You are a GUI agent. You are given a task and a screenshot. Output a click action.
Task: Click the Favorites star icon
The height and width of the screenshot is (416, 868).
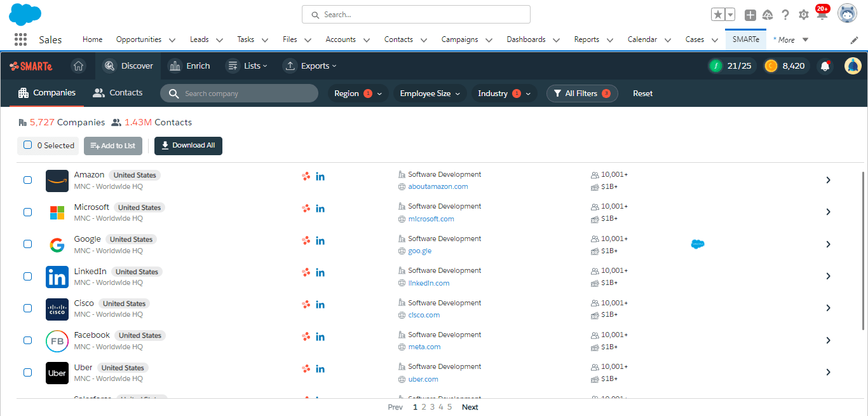click(718, 15)
